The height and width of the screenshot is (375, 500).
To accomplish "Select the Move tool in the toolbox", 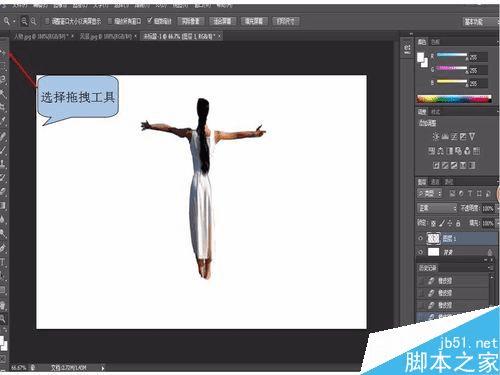I will [x=3, y=52].
